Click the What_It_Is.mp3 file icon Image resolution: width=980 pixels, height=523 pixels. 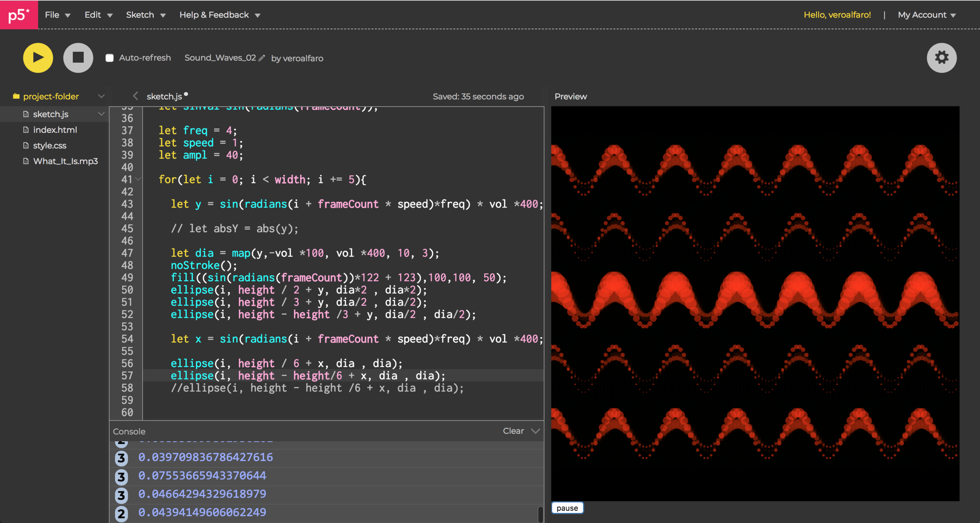tap(26, 161)
